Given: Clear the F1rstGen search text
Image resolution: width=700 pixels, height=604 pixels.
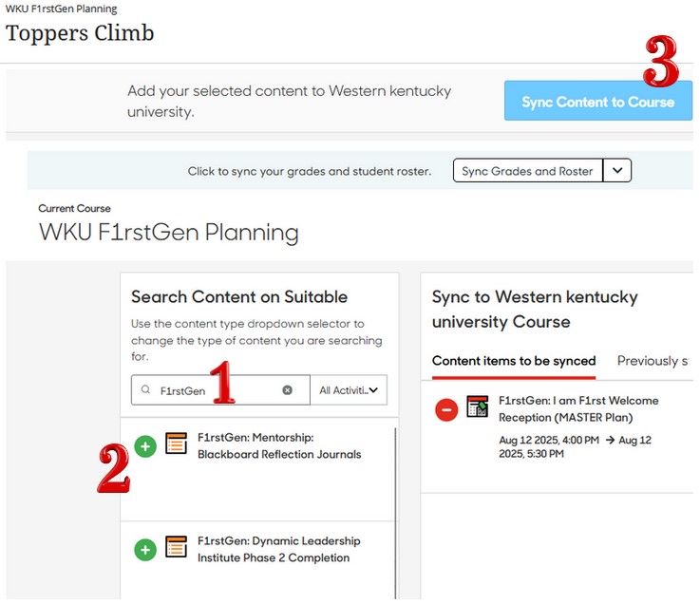Looking at the screenshot, I should tap(288, 390).
